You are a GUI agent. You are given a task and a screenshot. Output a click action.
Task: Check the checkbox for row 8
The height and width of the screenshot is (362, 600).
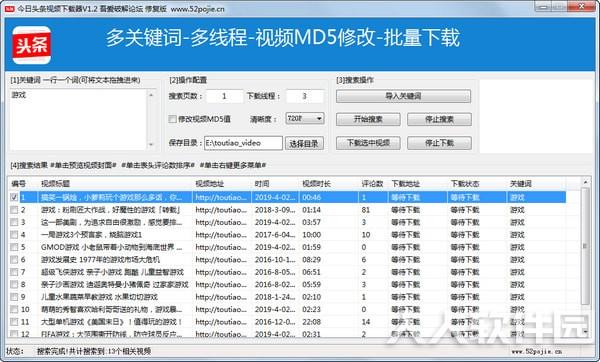14,285
